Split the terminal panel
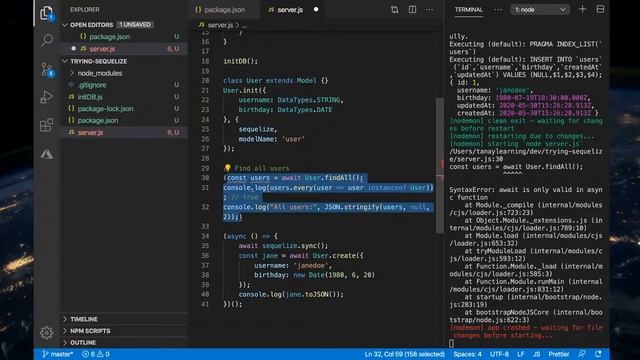 pyautogui.click(x=600, y=9)
